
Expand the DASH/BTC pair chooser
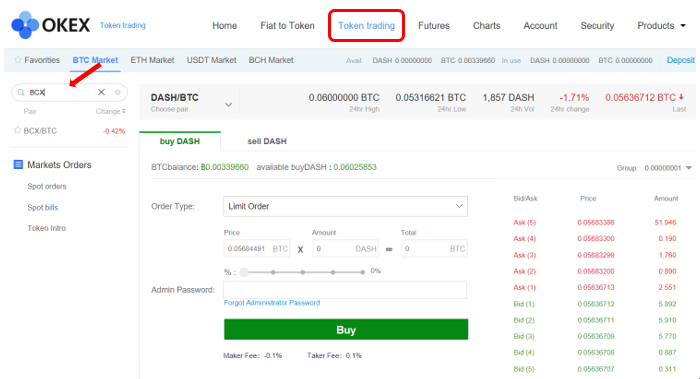(x=228, y=104)
